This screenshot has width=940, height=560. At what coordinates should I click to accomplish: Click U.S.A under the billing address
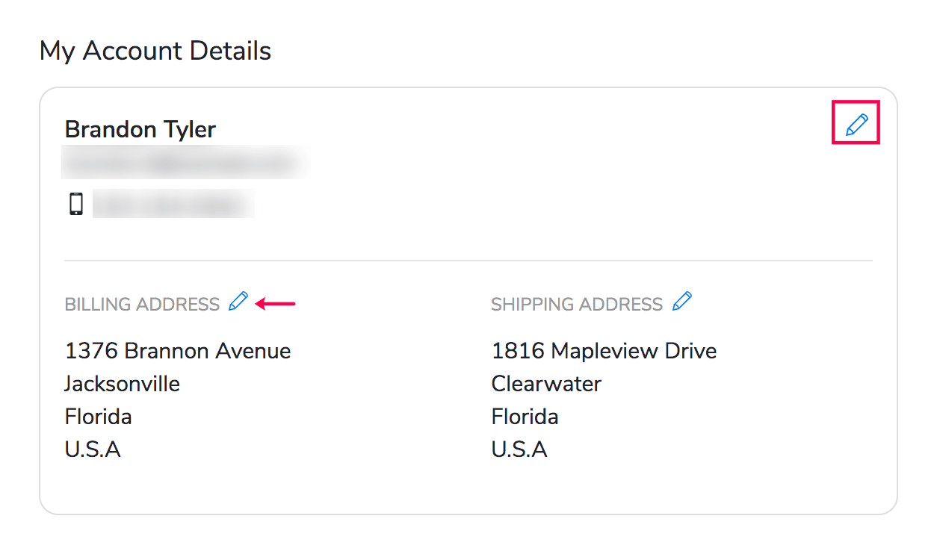93,449
